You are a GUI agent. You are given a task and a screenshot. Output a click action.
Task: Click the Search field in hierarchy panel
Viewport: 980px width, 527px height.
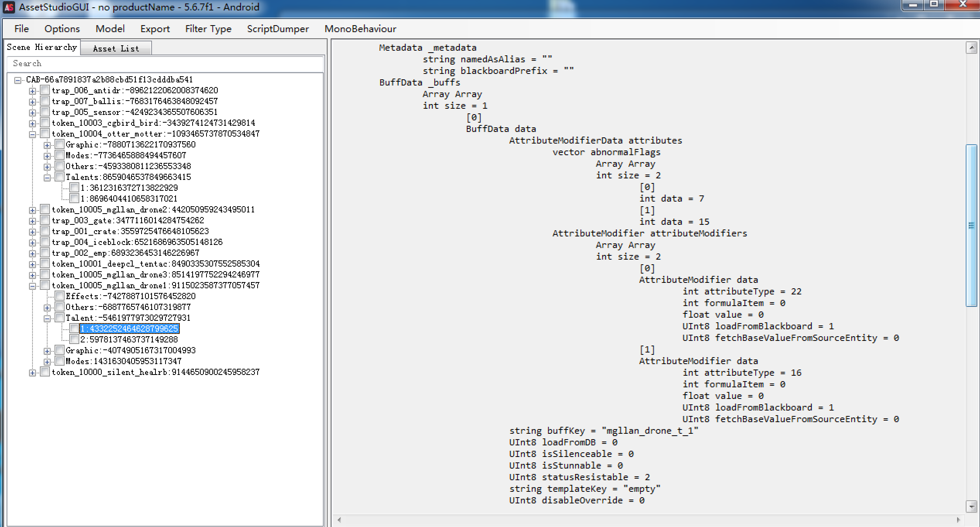coord(165,63)
